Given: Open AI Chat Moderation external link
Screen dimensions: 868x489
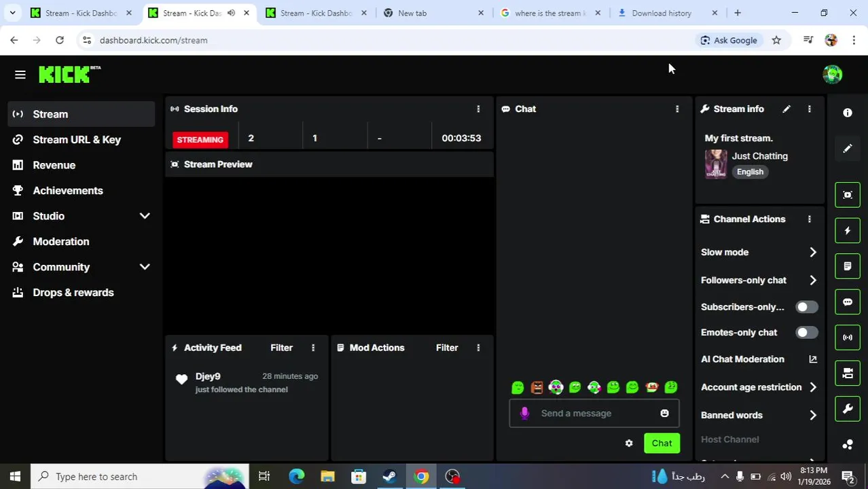Looking at the screenshot, I should click(x=813, y=359).
